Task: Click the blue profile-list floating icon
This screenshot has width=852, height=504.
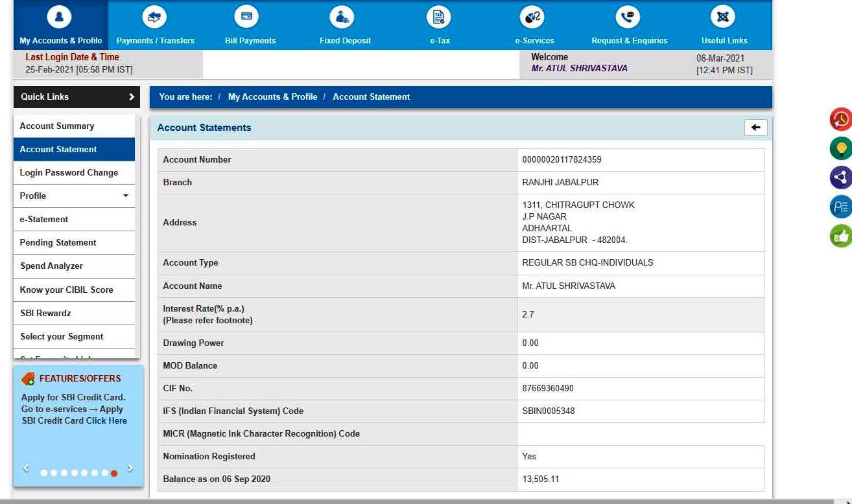Action: [841, 207]
